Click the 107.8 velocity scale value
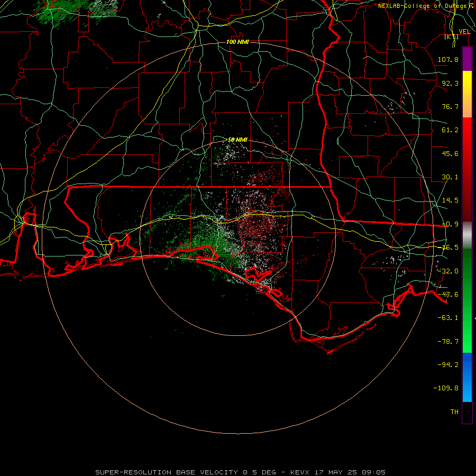This screenshot has height=476, width=476. click(448, 59)
